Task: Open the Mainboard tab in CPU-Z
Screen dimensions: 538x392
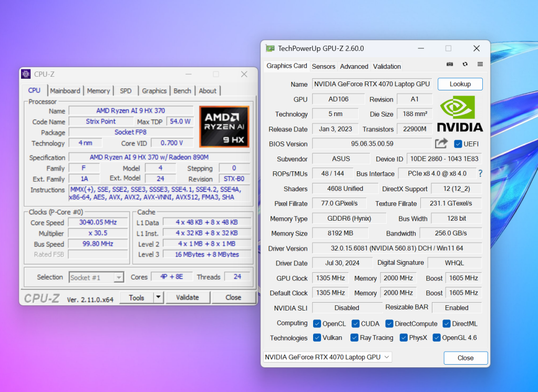Action: (x=65, y=91)
